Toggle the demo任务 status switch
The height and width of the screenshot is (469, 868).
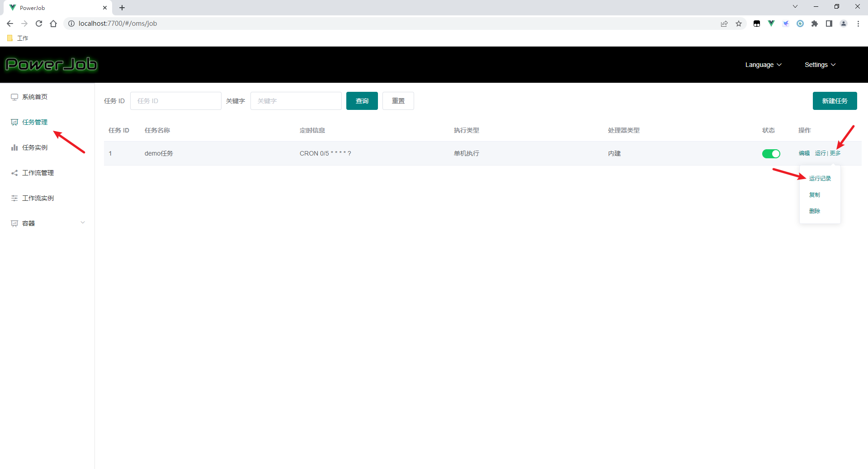click(771, 154)
